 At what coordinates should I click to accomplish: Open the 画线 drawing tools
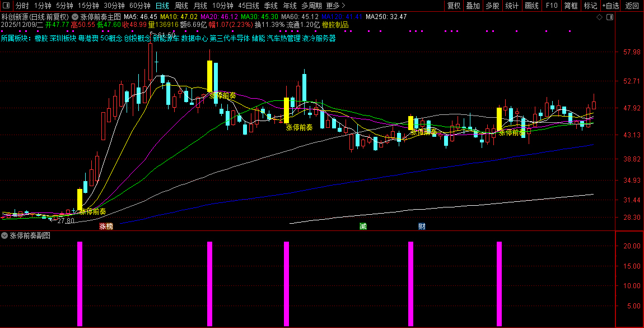[531, 6]
